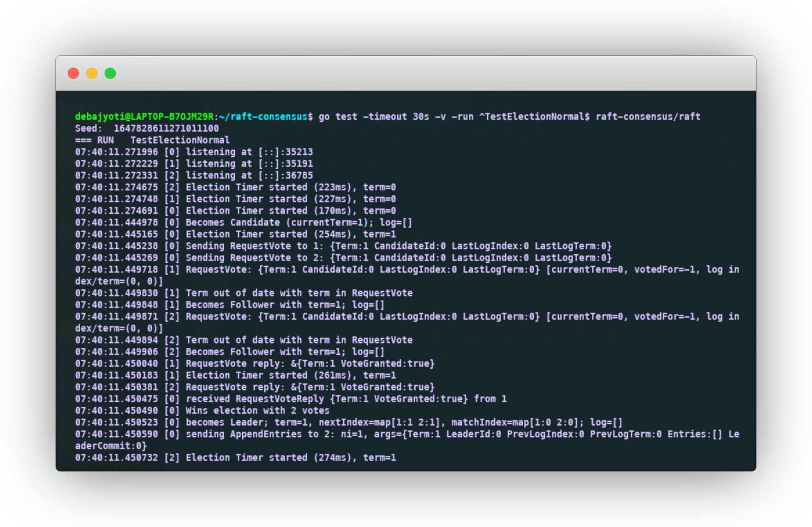Click 'Election Timer started (274ms)' line
Viewport: 812px width, 527px height.
[x=236, y=457]
